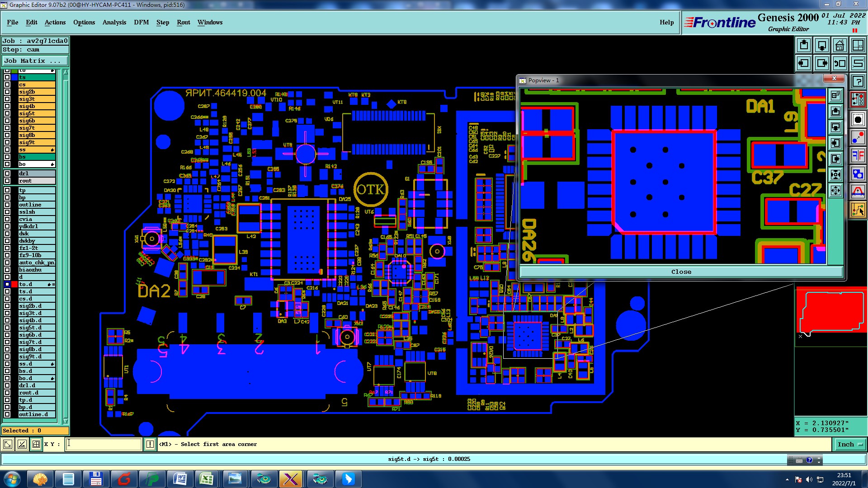Toggle checkbox for layer sig9t.d

[x=7, y=357]
